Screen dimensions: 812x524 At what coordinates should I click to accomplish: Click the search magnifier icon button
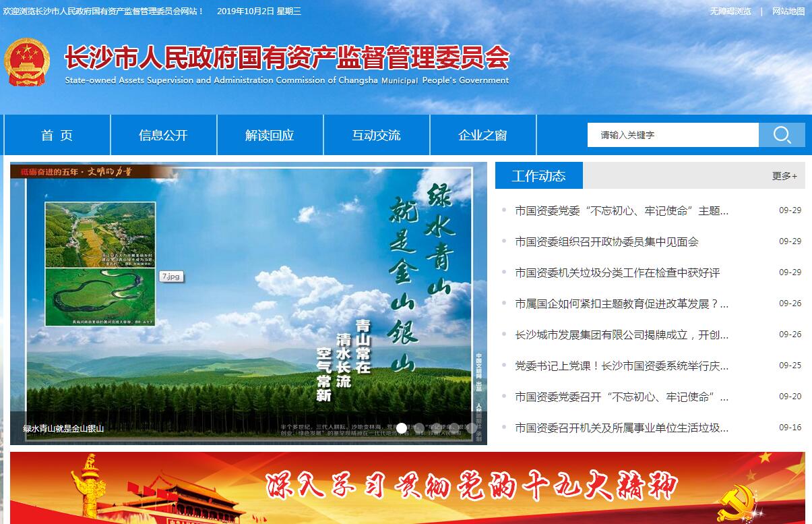click(782, 135)
